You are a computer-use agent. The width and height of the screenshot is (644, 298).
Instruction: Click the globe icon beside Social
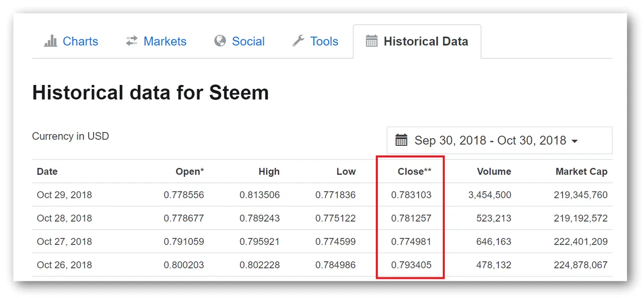coord(220,41)
